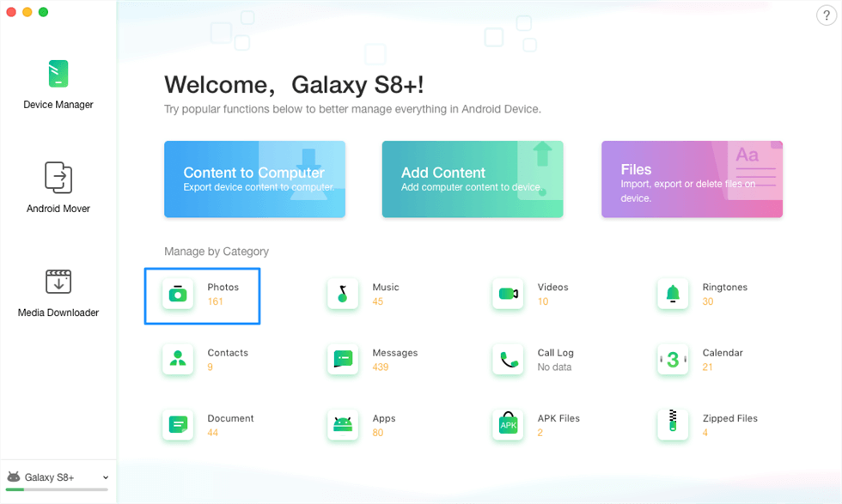This screenshot has width=842, height=504.
Task: Click the Music note icon
Action: point(343,294)
